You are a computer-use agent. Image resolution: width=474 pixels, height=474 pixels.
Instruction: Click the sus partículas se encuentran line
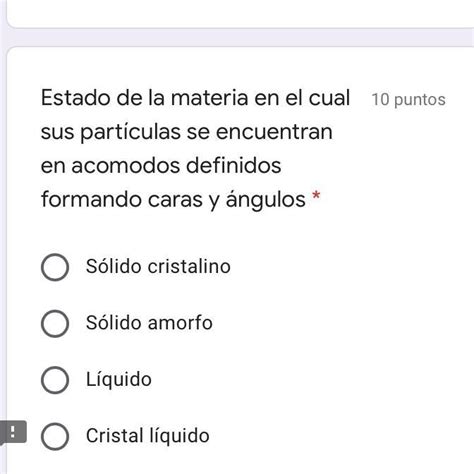tap(187, 132)
